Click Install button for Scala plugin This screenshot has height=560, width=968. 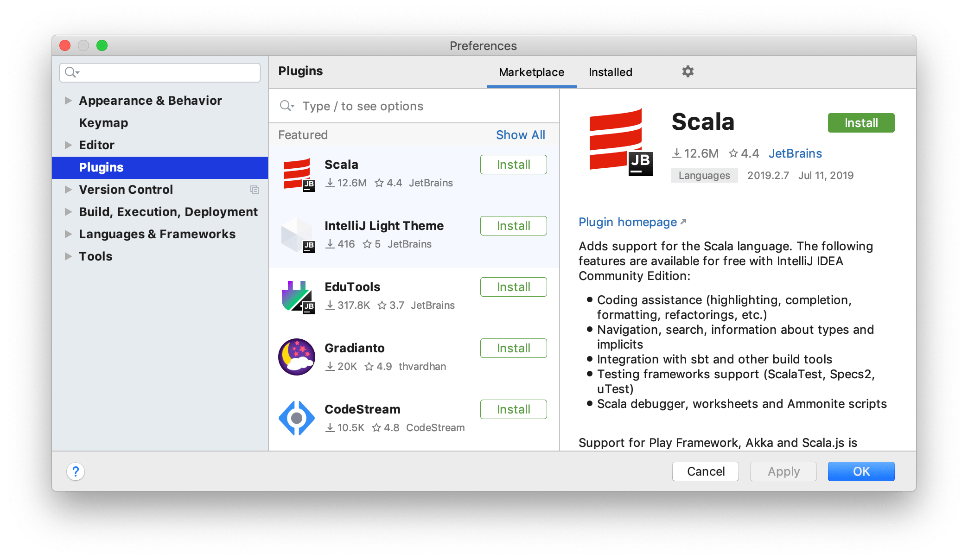coord(513,165)
